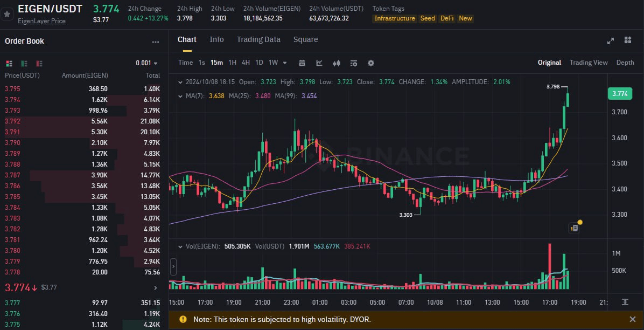Jump to latest candle icon
644x330 pixels.
coord(625,302)
